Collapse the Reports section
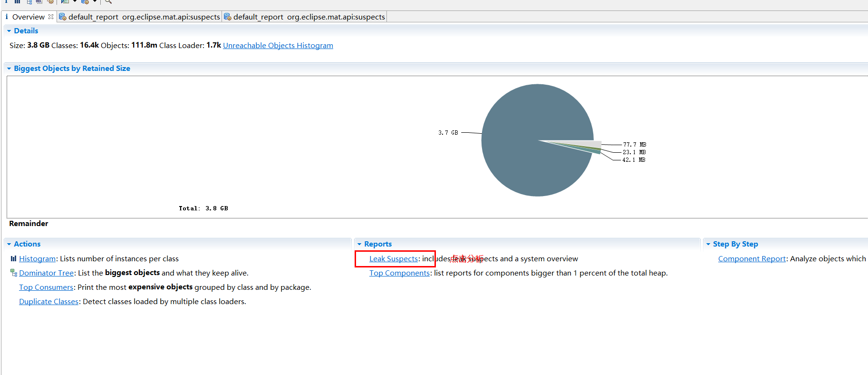868x375 pixels. pyautogui.click(x=359, y=244)
